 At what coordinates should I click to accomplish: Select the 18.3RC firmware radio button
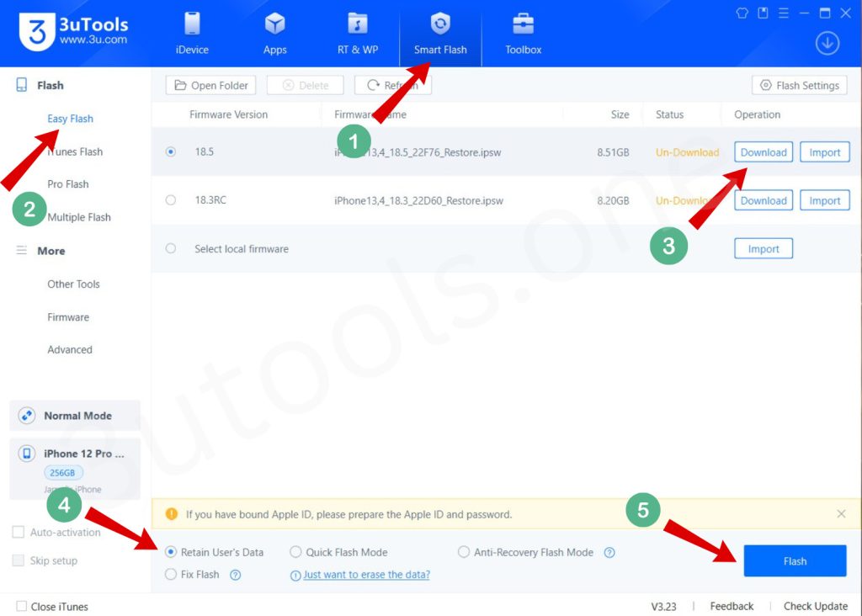[171, 200]
